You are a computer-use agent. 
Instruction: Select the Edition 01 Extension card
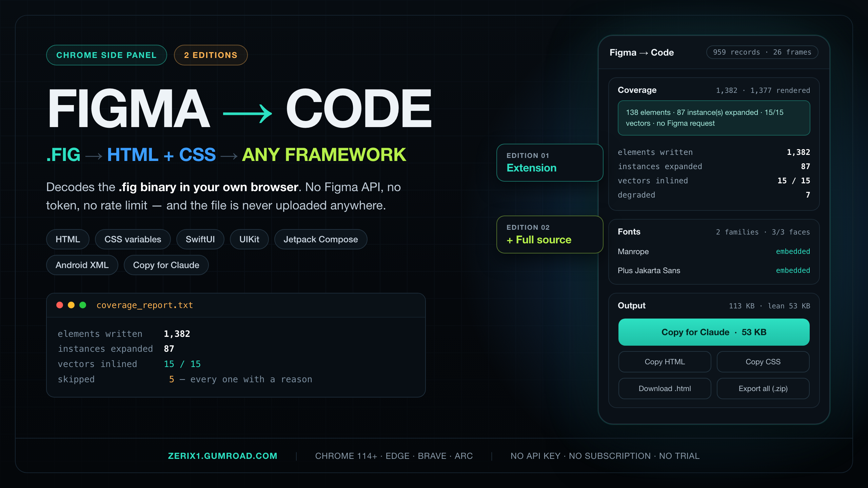click(x=550, y=163)
